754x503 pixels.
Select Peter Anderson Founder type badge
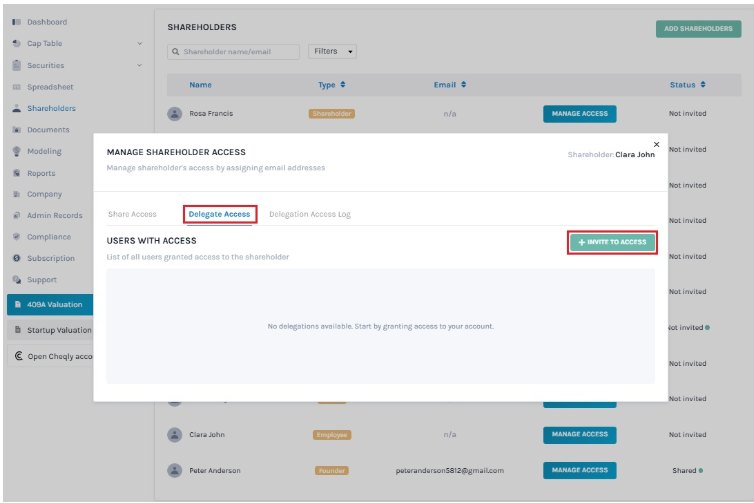[x=332, y=470]
